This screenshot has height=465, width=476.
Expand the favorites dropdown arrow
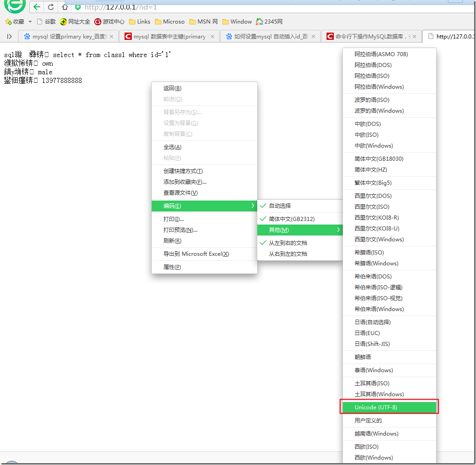point(30,22)
